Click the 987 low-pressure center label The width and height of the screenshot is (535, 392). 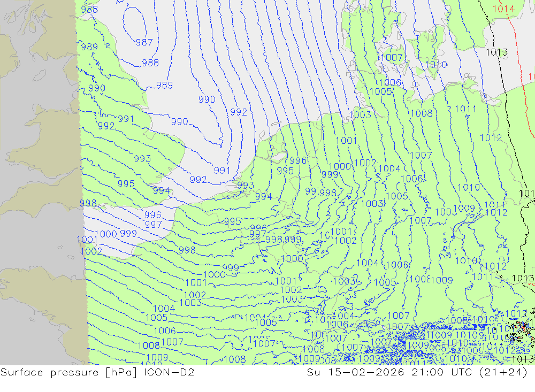click(x=144, y=42)
